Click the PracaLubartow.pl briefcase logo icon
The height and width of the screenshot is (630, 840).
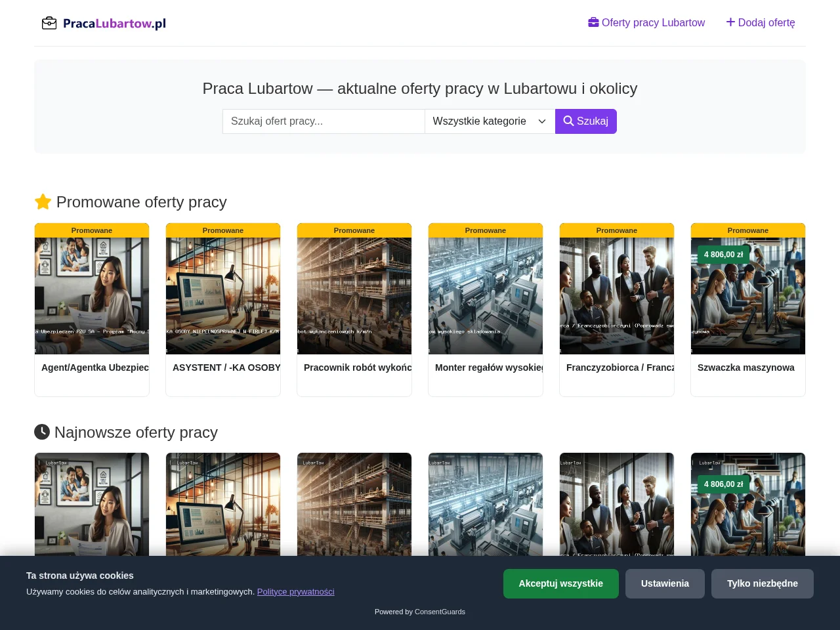tap(49, 24)
